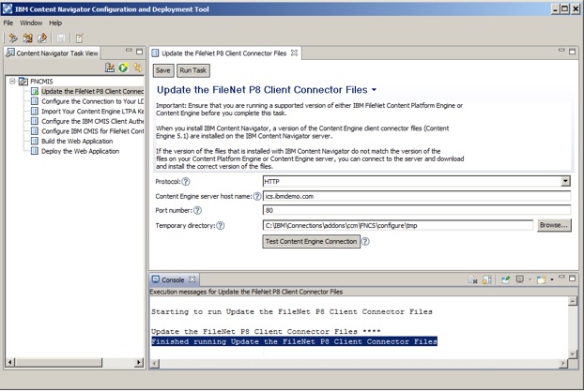
Task: Click the Display Selected Console icon
Action: [519, 279]
